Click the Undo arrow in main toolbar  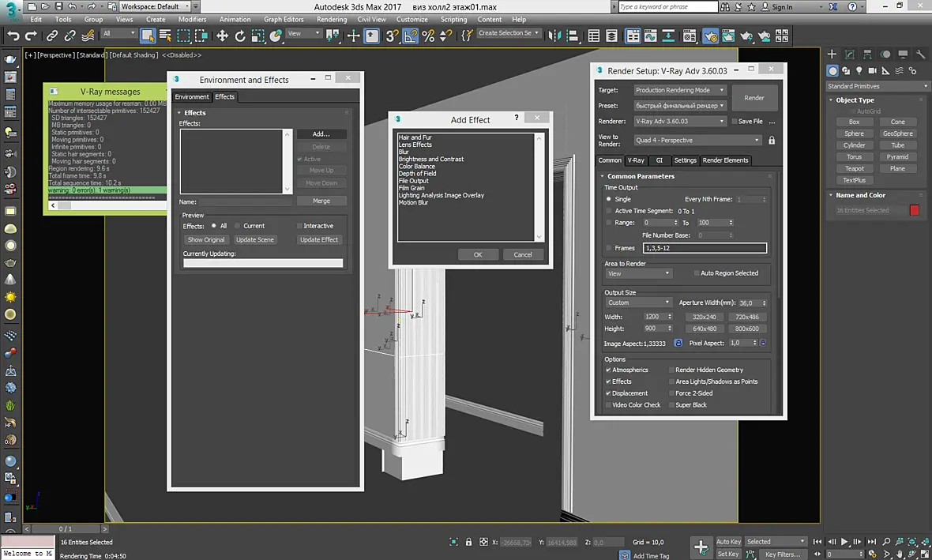pyautogui.click(x=13, y=36)
